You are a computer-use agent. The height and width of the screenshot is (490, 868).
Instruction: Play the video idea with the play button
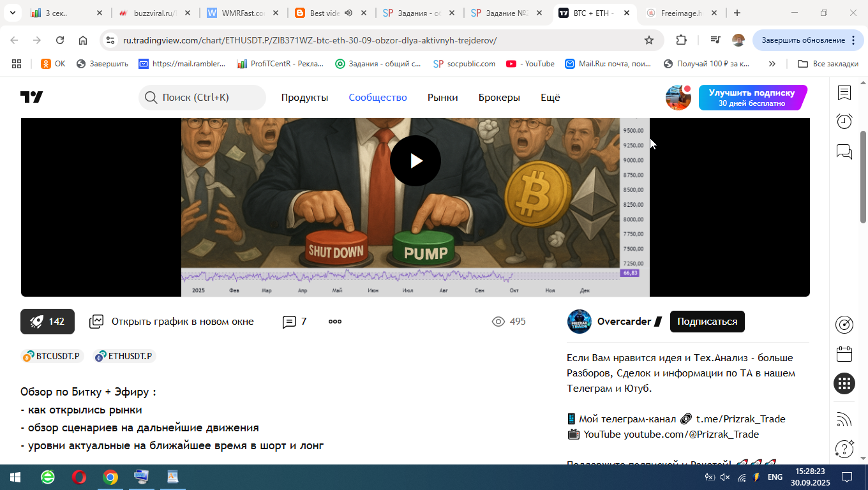coord(415,161)
